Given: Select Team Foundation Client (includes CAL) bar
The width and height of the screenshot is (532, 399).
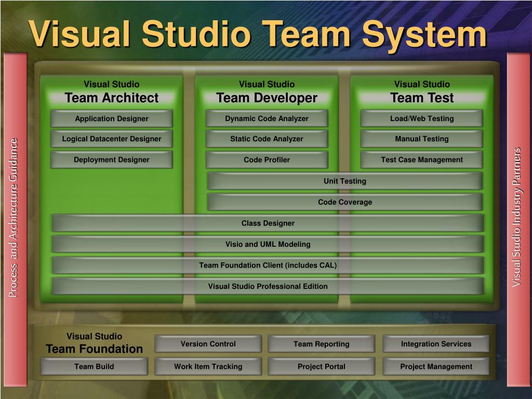Looking at the screenshot, I should (268, 265).
